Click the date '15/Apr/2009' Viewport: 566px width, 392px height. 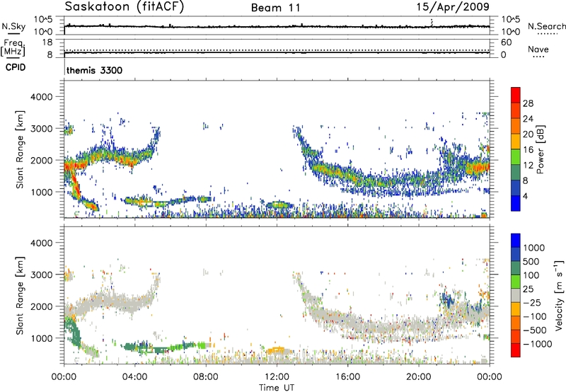pyautogui.click(x=453, y=7)
